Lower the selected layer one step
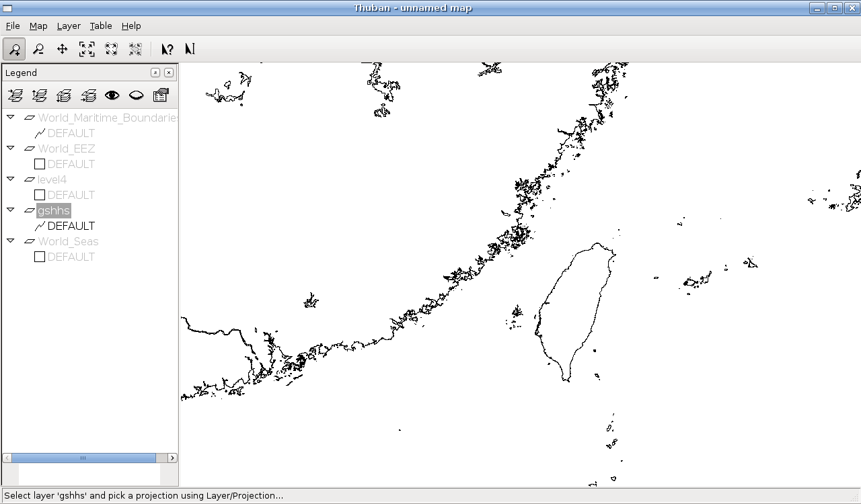Image resolution: width=861 pixels, height=504 pixels. tap(63, 95)
